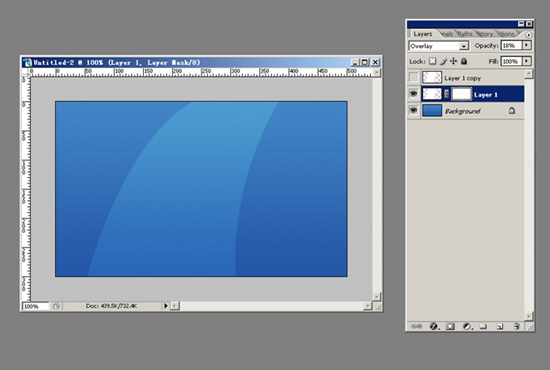This screenshot has width=550, height=370.
Task: Lock image pixels with brush icon
Action: pos(443,61)
